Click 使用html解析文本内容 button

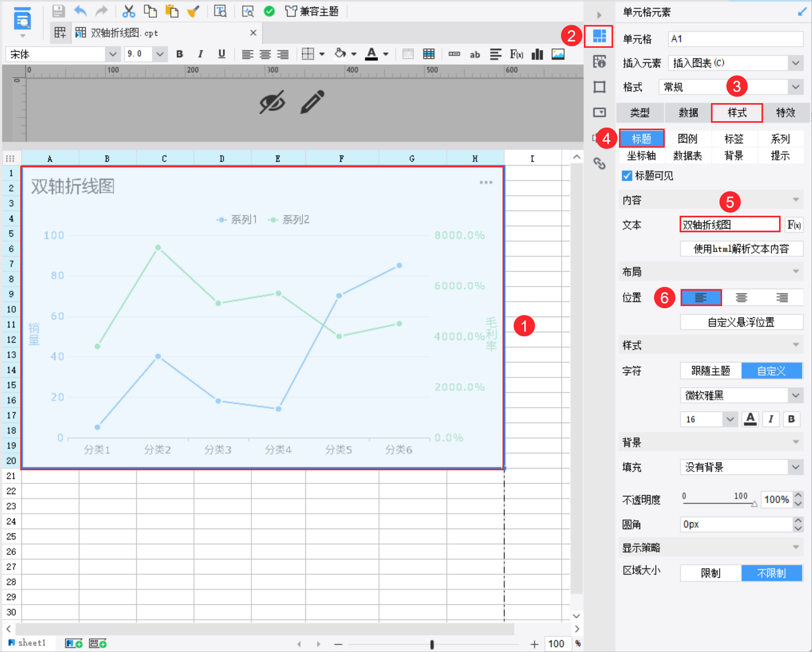(741, 249)
